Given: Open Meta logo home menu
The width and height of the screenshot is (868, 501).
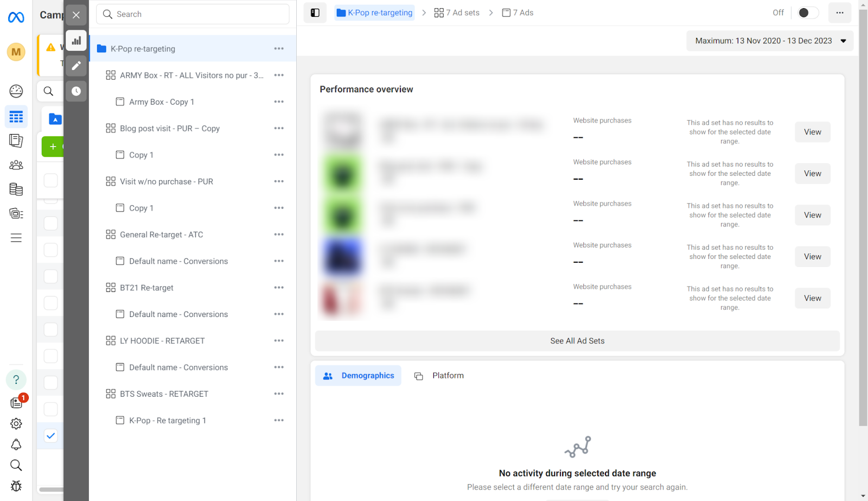Looking at the screenshot, I should click(x=16, y=17).
